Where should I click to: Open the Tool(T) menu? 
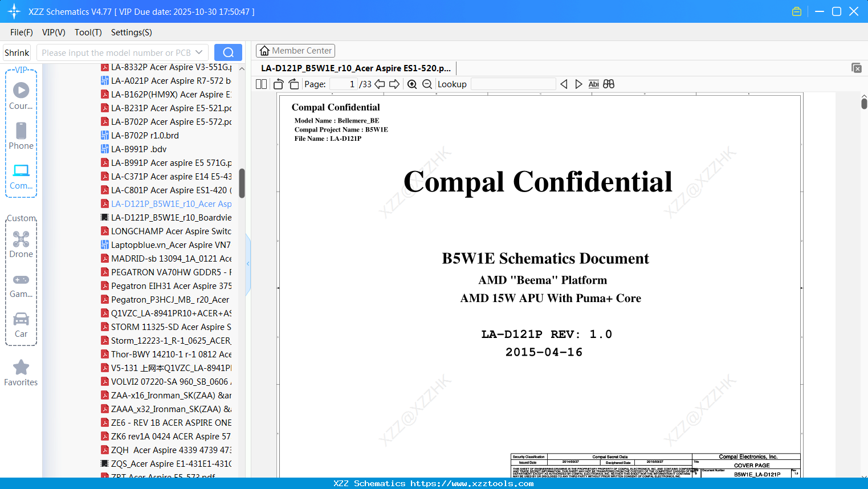[x=88, y=32]
